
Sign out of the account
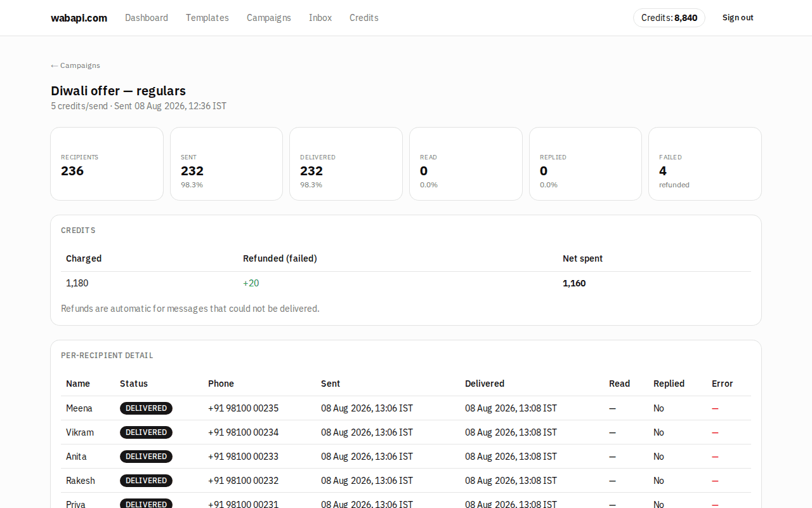[738, 18]
